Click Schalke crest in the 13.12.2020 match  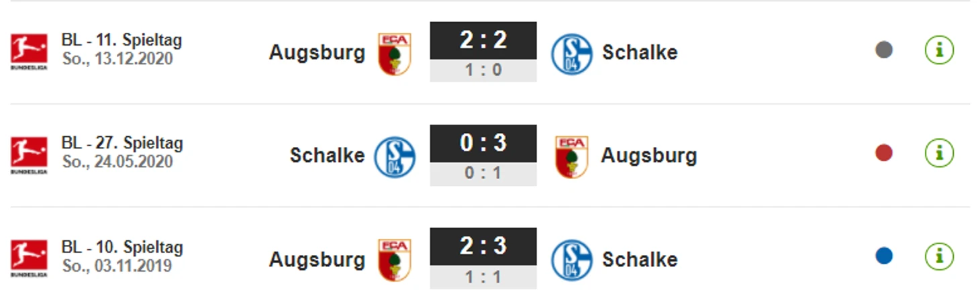pyautogui.click(x=571, y=54)
